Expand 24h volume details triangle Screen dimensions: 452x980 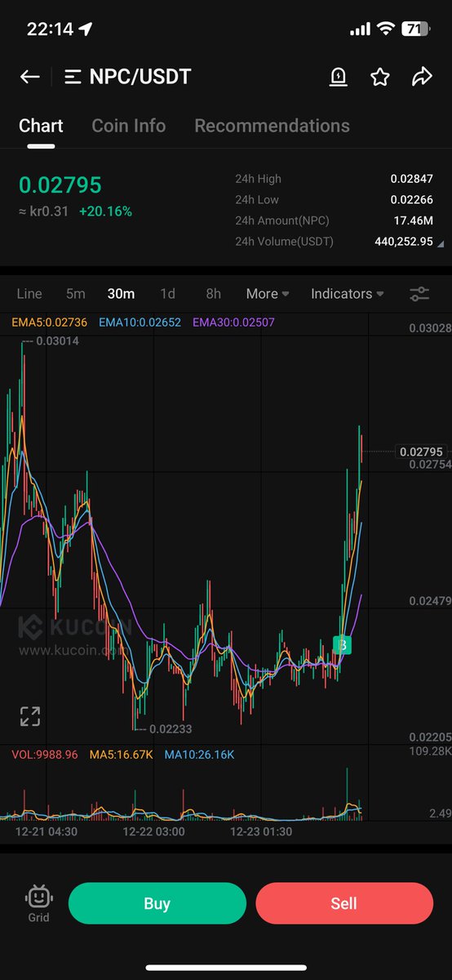point(441,243)
